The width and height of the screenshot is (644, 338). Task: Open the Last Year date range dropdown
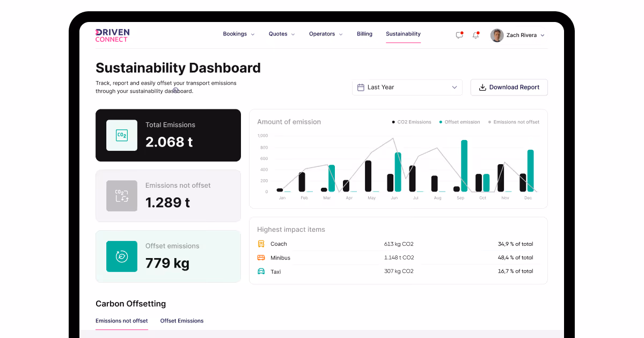pyautogui.click(x=407, y=87)
